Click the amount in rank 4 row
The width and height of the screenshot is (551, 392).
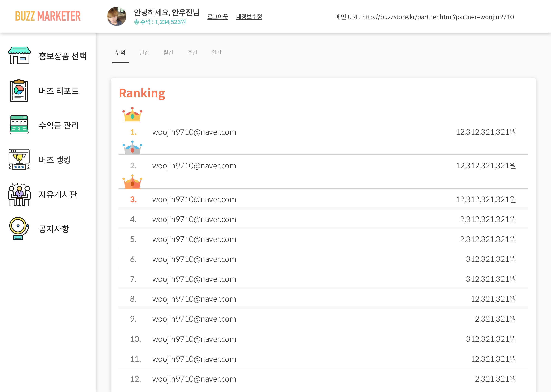488,219
